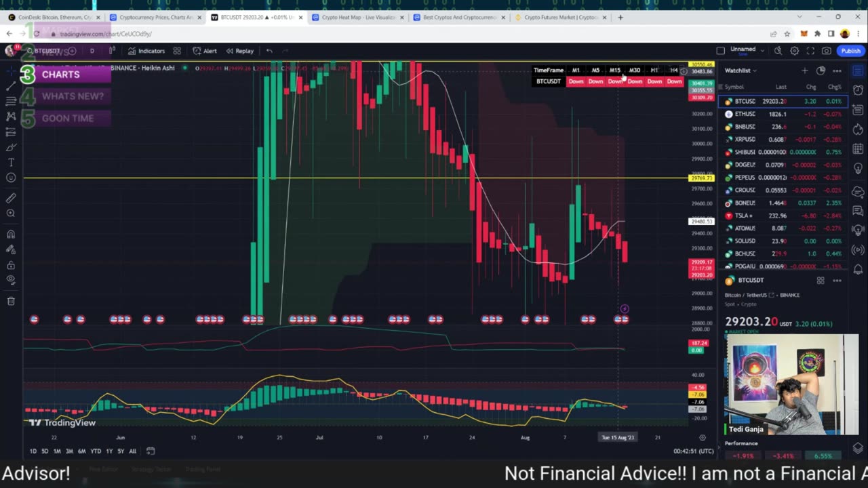Select the trend line drawing tool
868x488 pixels.
coord(11,86)
